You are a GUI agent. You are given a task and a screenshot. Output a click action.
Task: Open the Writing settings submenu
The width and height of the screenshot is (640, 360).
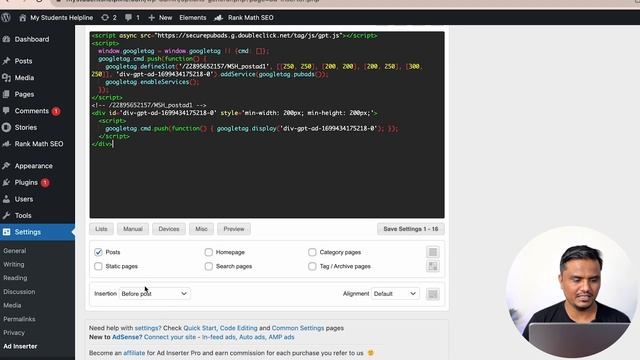point(14,264)
